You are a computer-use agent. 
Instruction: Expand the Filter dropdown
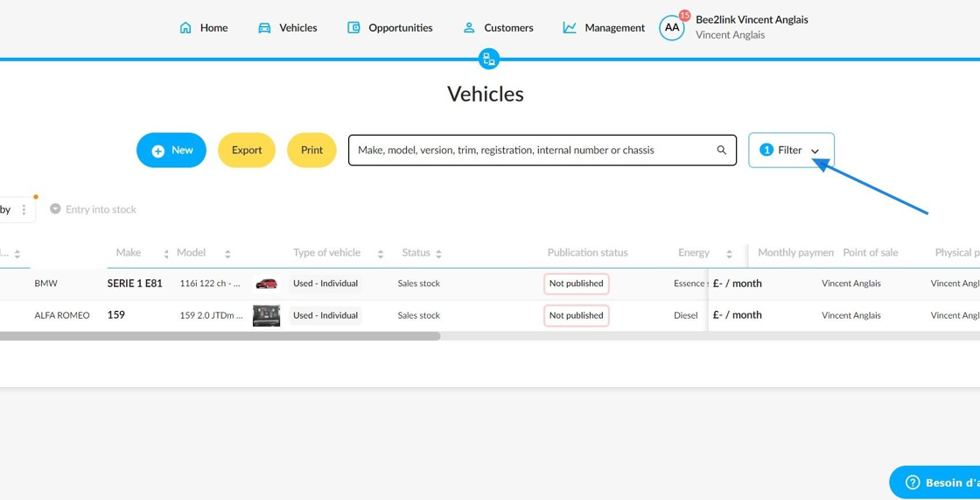tap(791, 151)
